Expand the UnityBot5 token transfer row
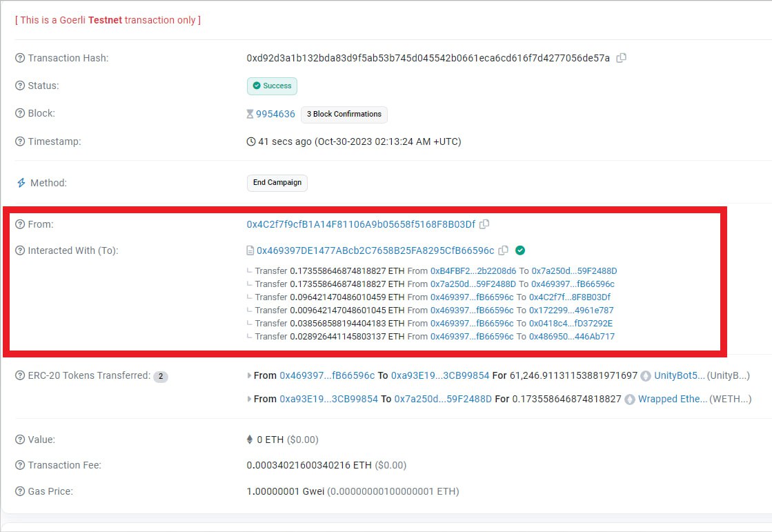This screenshot has height=532, width=772. [250, 376]
